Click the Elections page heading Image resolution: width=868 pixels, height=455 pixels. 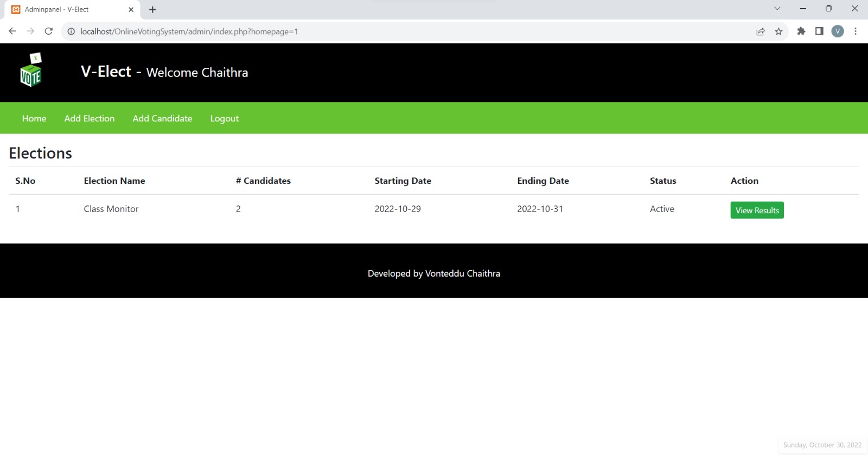(x=41, y=153)
